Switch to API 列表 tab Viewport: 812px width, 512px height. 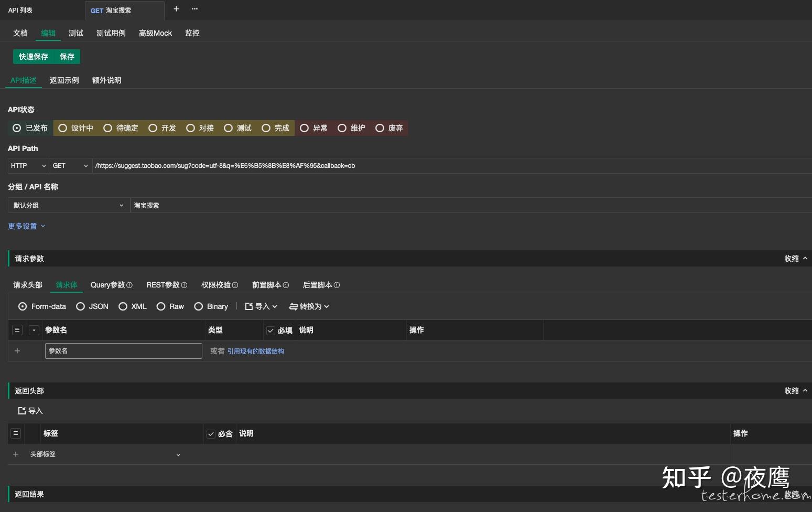pyautogui.click(x=20, y=10)
